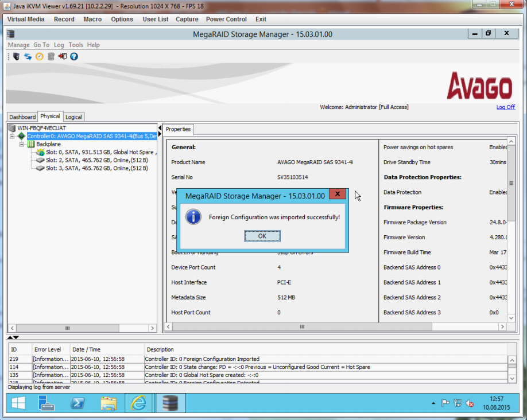Click the Logout toolbar icon with red arrow
527x420 pixels.
coord(63,56)
